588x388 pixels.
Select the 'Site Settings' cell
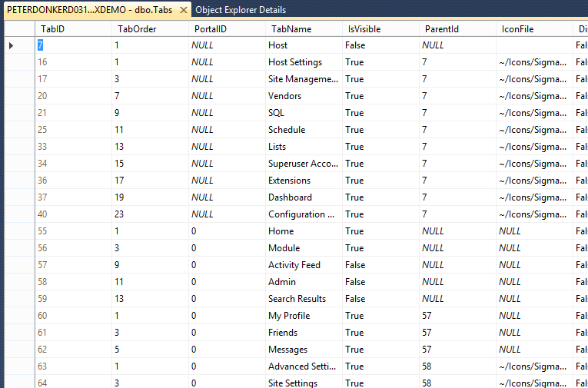coord(304,382)
